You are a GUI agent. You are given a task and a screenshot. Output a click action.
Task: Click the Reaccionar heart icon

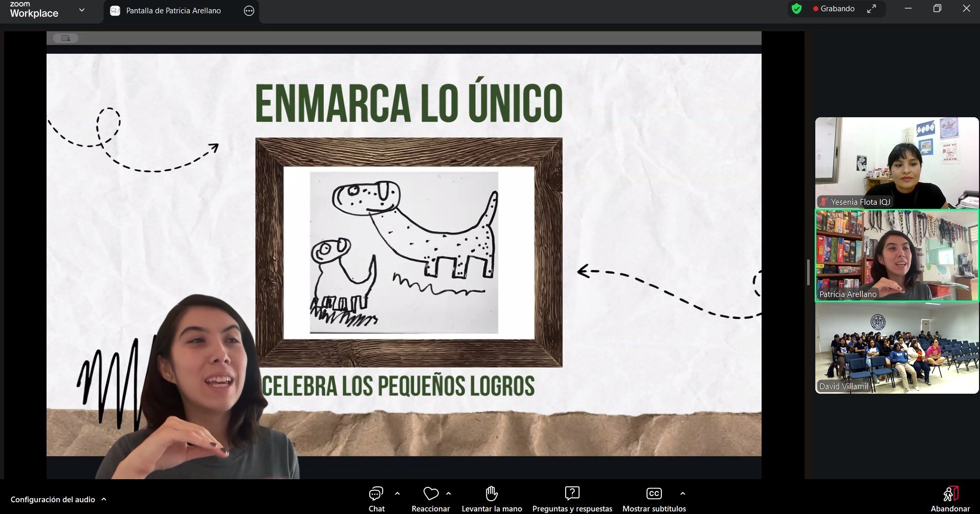pyautogui.click(x=431, y=494)
